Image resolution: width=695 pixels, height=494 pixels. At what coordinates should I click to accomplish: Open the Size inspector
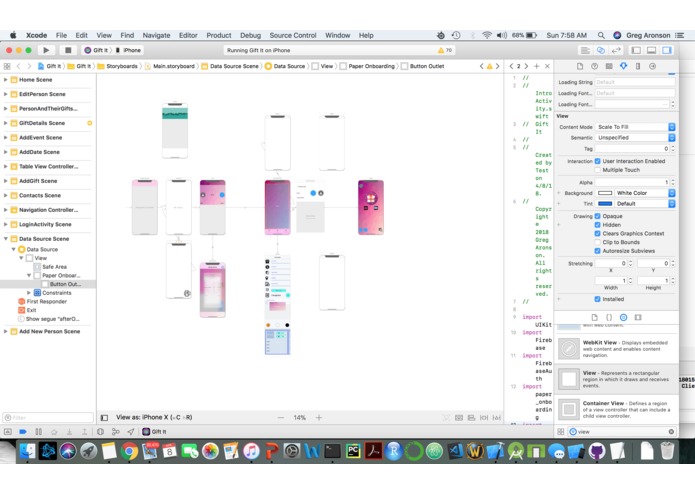638,66
